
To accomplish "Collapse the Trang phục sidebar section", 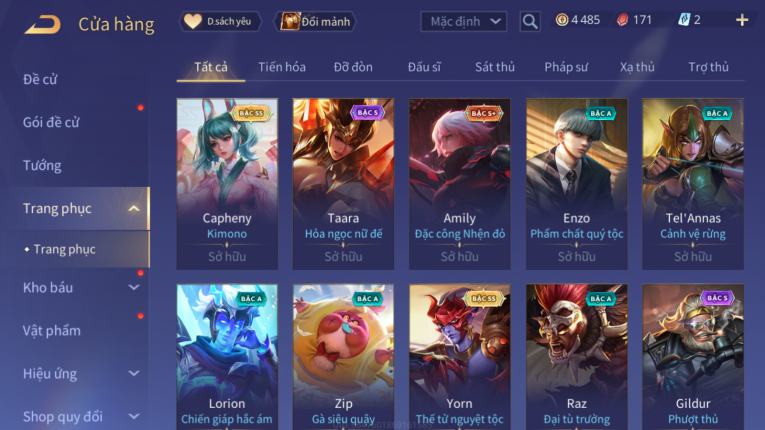I will coord(133,209).
